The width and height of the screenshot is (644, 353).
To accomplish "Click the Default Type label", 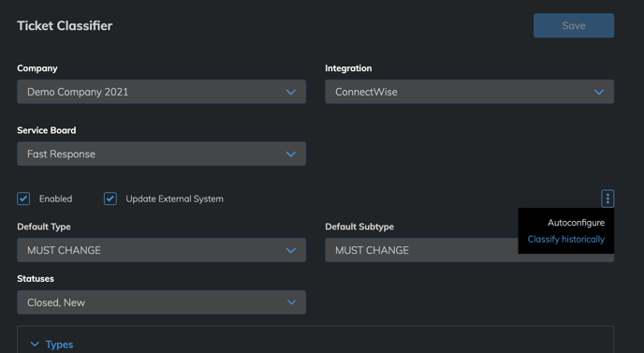I will 44,227.
